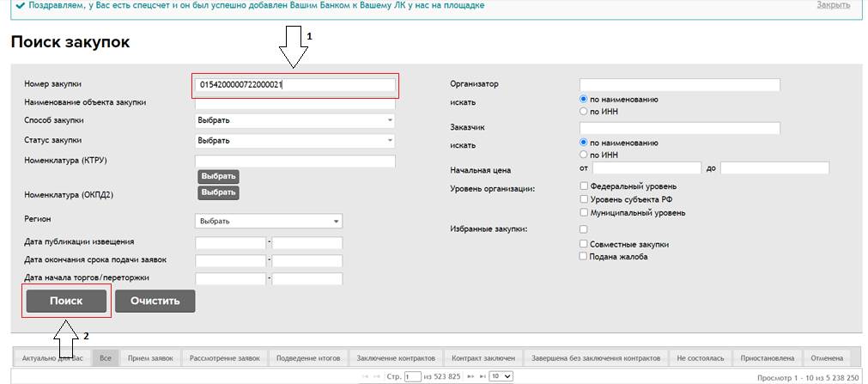Click the Закрыть link in notification

(x=832, y=5)
